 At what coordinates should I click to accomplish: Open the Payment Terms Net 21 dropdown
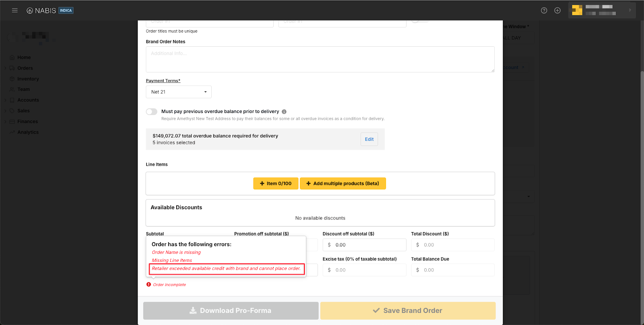coord(178,92)
